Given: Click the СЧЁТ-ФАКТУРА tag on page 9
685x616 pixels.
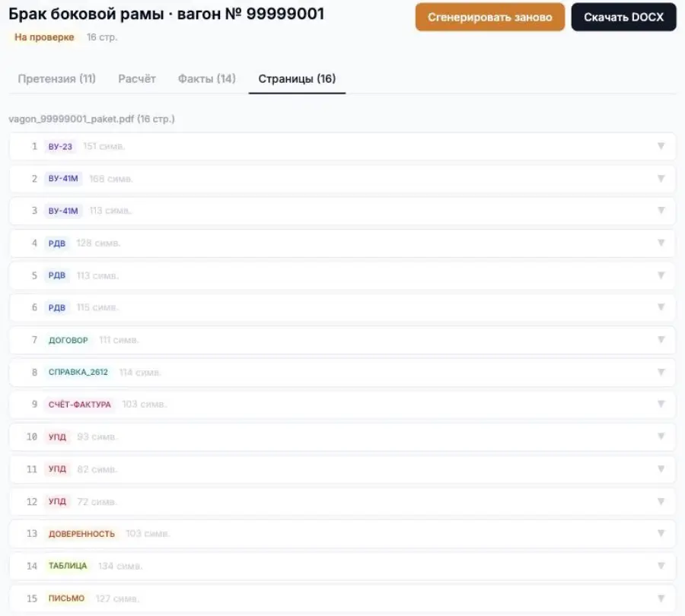Looking at the screenshot, I should point(79,405).
